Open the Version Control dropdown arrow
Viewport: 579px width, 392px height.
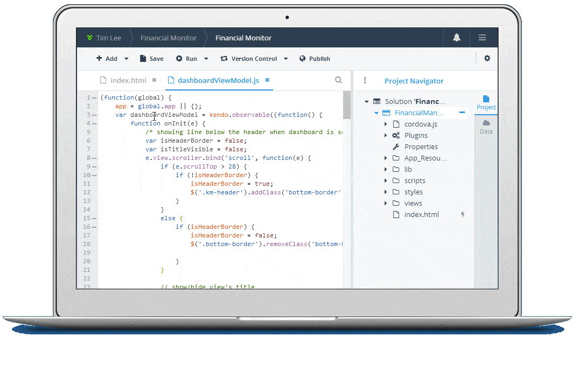click(286, 59)
